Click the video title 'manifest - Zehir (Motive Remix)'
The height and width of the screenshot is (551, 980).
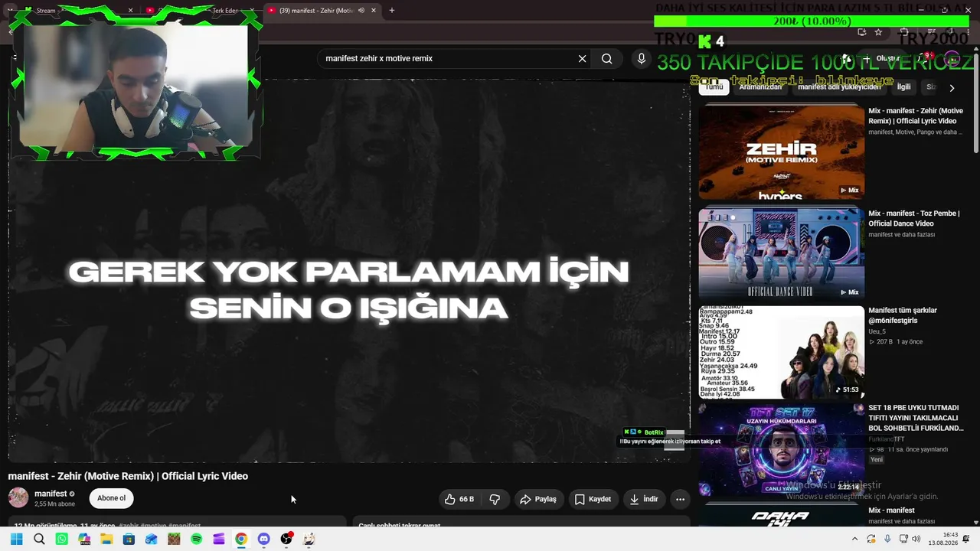pos(128,476)
